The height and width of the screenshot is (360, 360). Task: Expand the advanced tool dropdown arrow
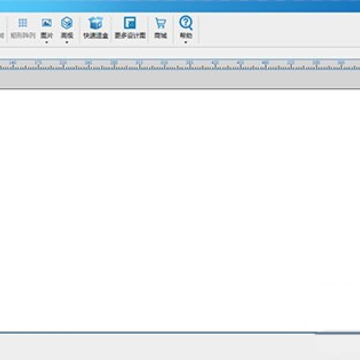[67, 42]
